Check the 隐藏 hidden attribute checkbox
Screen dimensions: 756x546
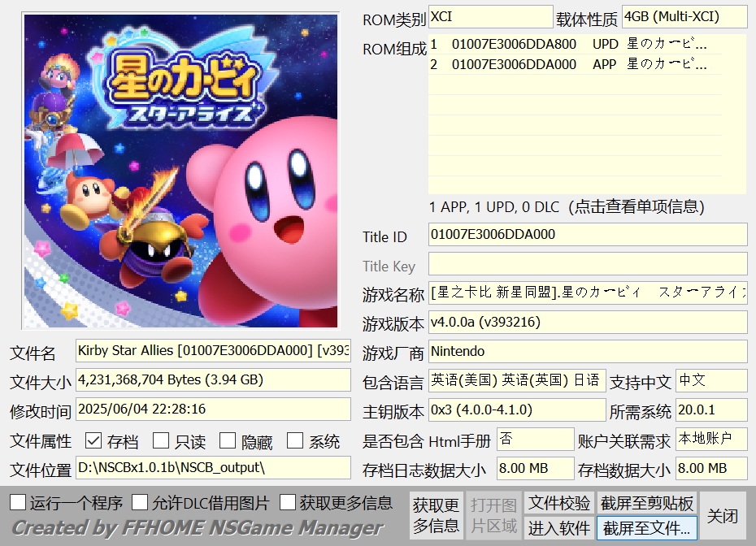(x=228, y=440)
